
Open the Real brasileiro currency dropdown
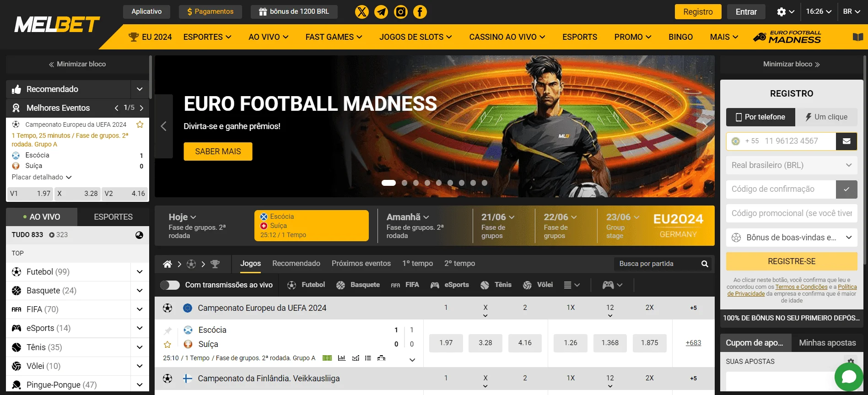coord(792,165)
